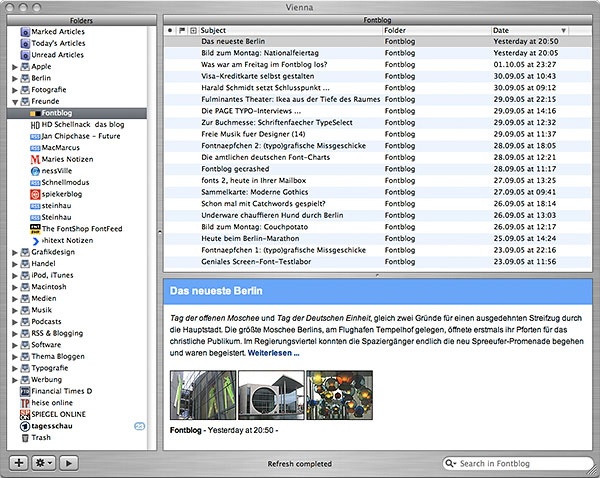Open the first building photo thumbnail
600x478 pixels.
click(x=203, y=395)
